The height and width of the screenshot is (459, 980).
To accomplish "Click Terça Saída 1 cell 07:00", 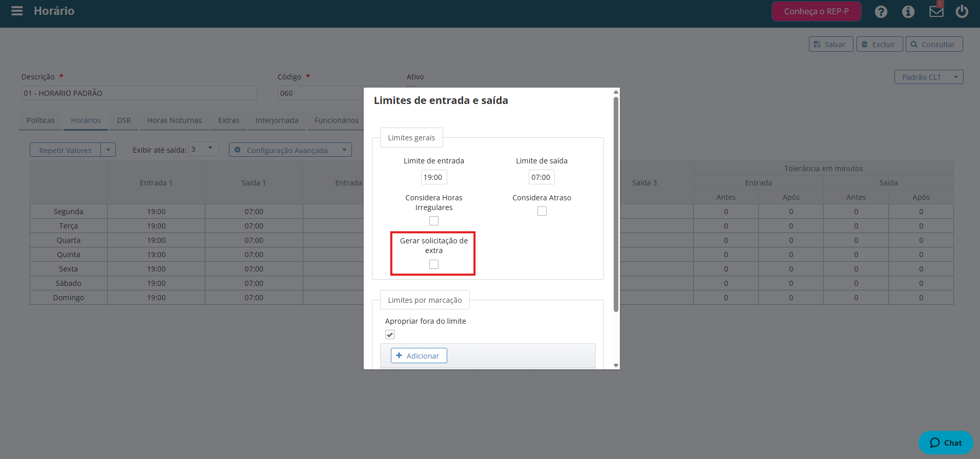I will pos(254,226).
